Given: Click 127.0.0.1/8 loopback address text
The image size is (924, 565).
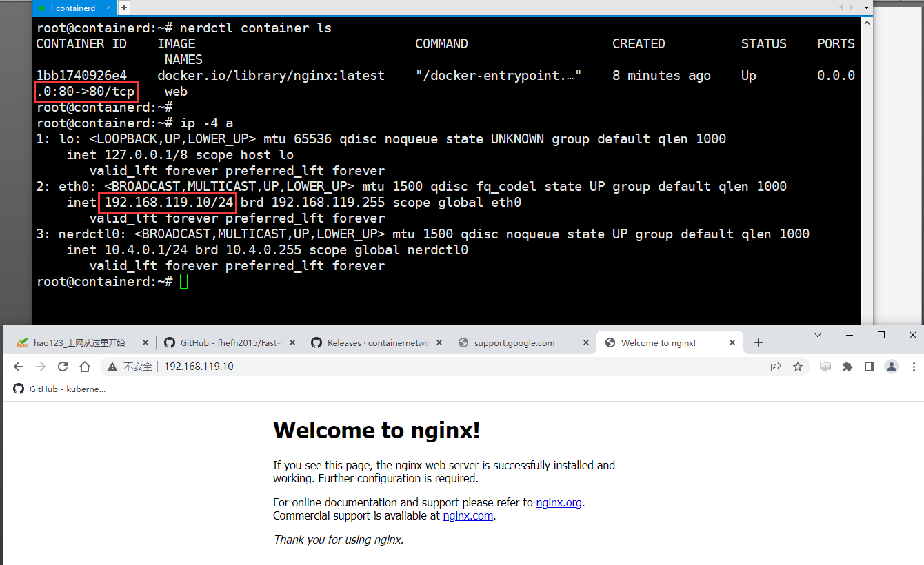Looking at the screenshot, I should click(x=146, y=155).
